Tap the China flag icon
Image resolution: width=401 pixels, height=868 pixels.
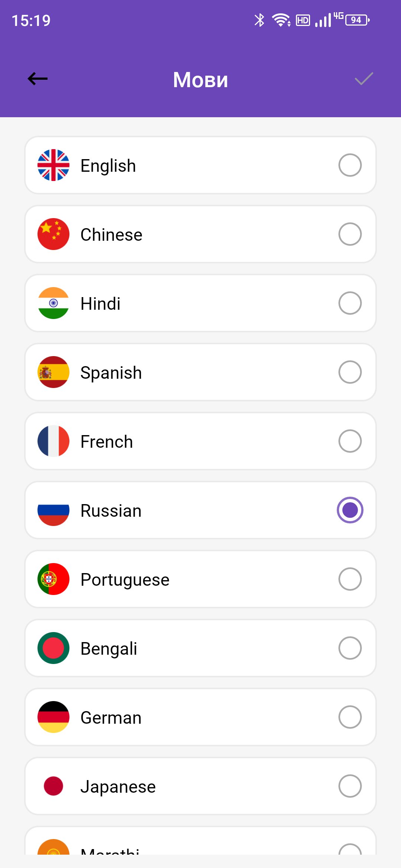click(x=53, y=234)
